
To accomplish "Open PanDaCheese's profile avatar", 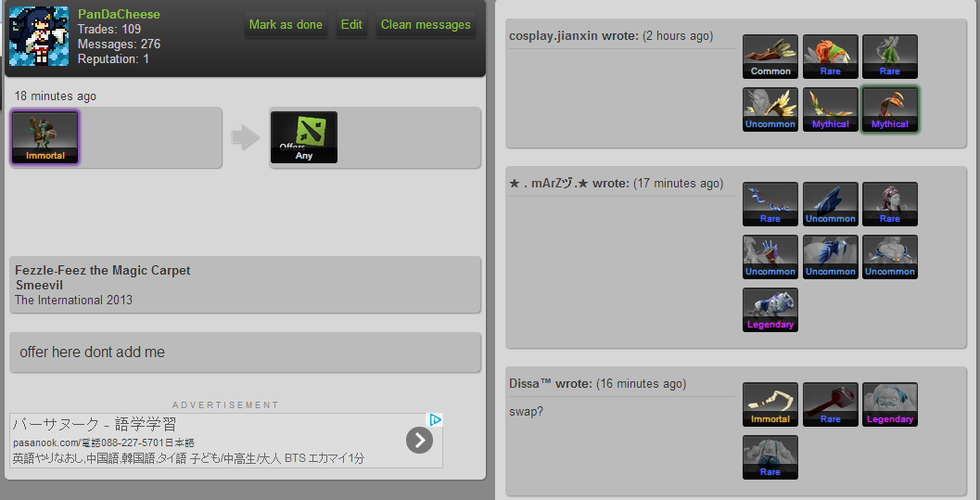I will [x=39, y=36].
